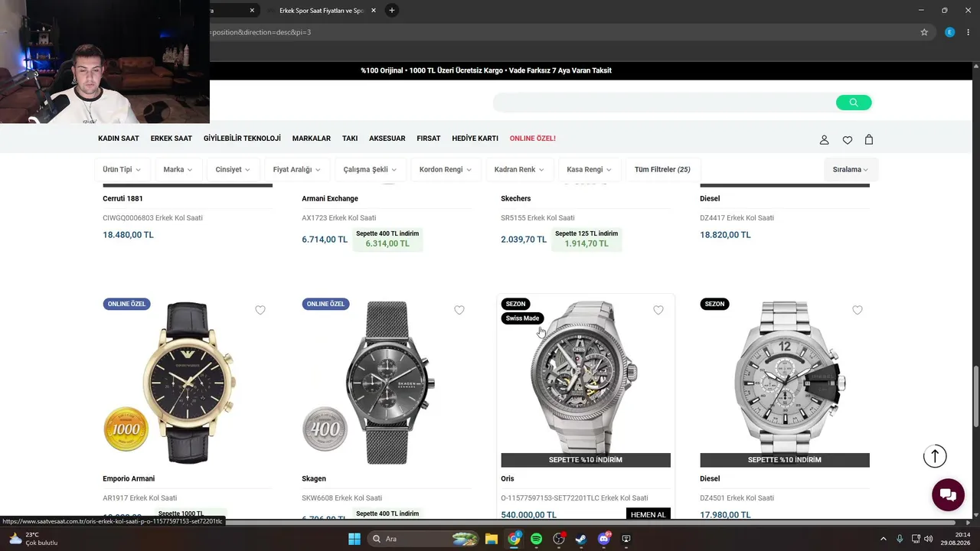980x551 pixels.
Task: Open the KADIN SAAT menu
Action: [119, 139]
